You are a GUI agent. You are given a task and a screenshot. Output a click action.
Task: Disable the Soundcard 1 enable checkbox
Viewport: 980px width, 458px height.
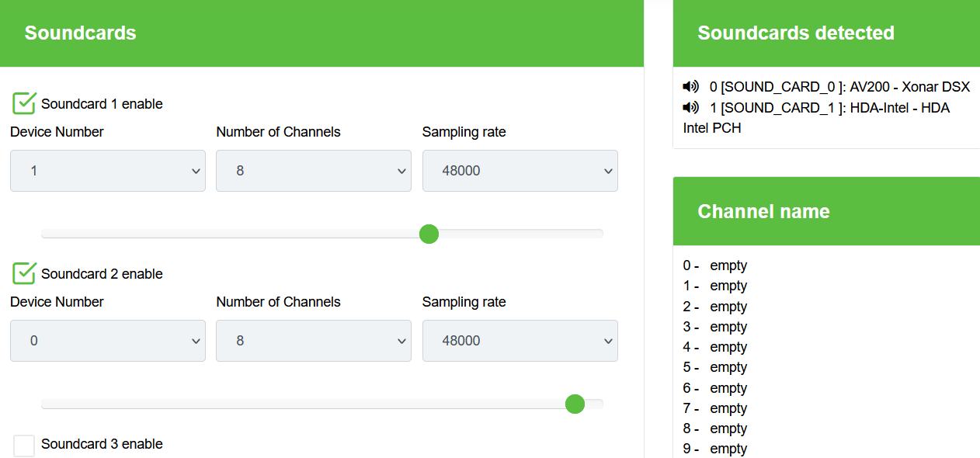(25, 103)
